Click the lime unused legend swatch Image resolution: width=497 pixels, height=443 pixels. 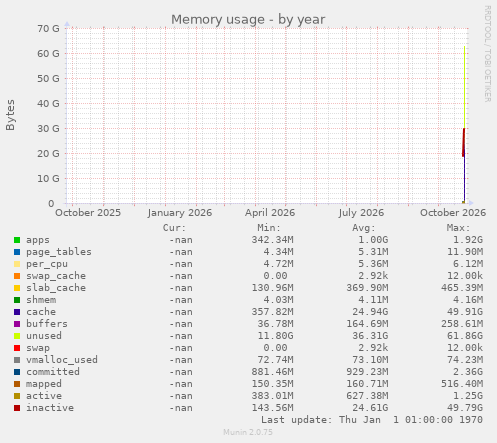pos(17,336)
